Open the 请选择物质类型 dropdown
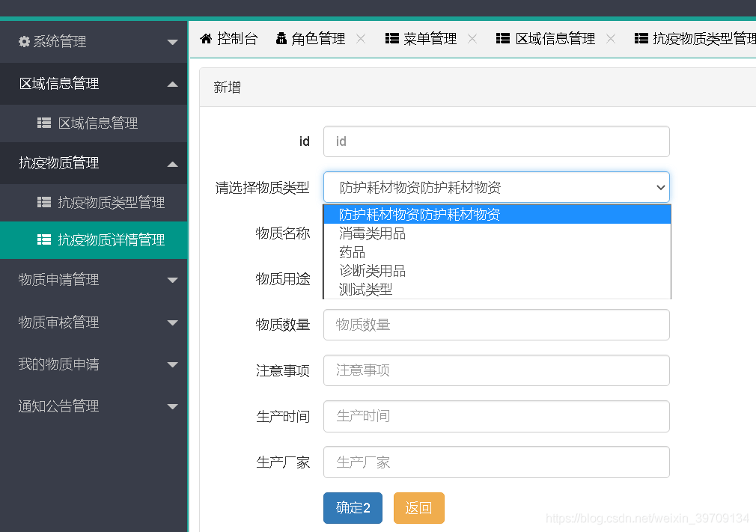Screen dimensions: 756x532 [496, 188]
